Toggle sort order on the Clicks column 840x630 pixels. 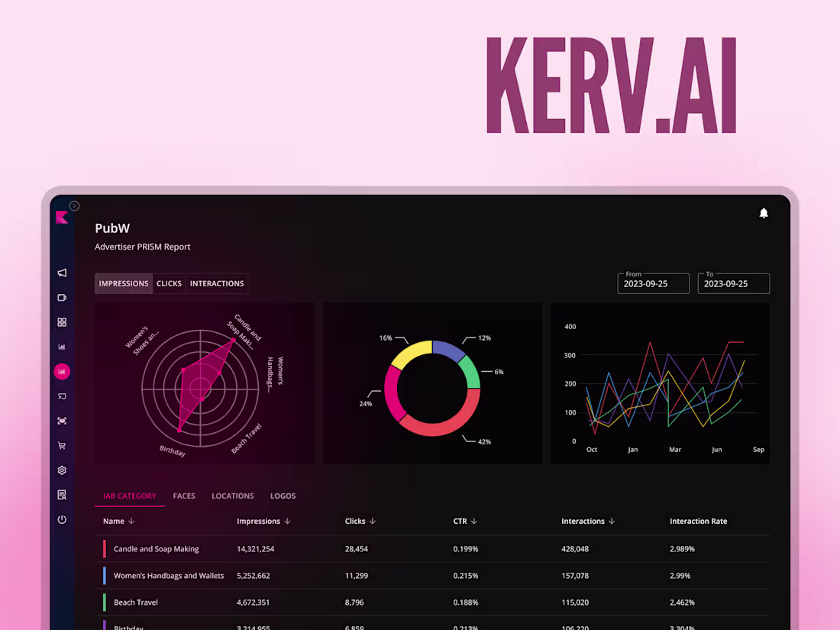pyautogui.click(x=360, y=521)
